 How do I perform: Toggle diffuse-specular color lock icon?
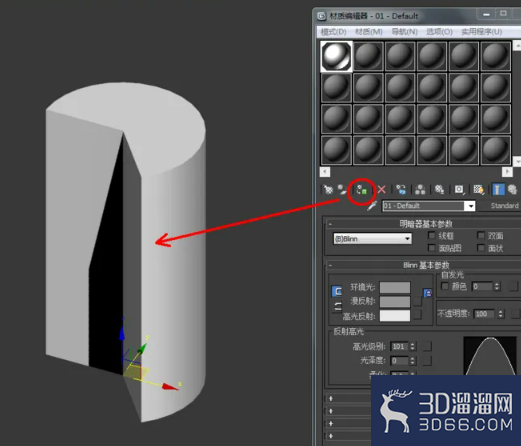(x=337, y=306)
